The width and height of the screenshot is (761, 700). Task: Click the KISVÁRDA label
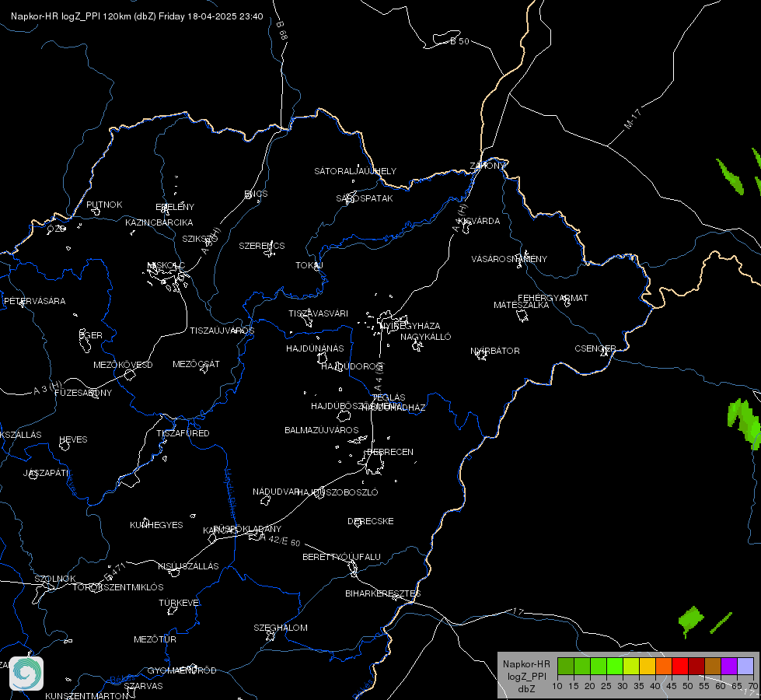coord(480,221)
